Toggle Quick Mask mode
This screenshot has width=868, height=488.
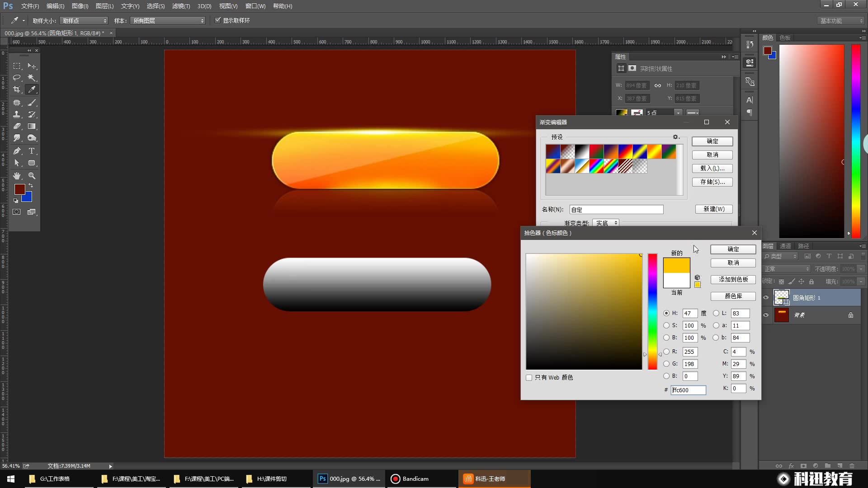tap(17, 212)
